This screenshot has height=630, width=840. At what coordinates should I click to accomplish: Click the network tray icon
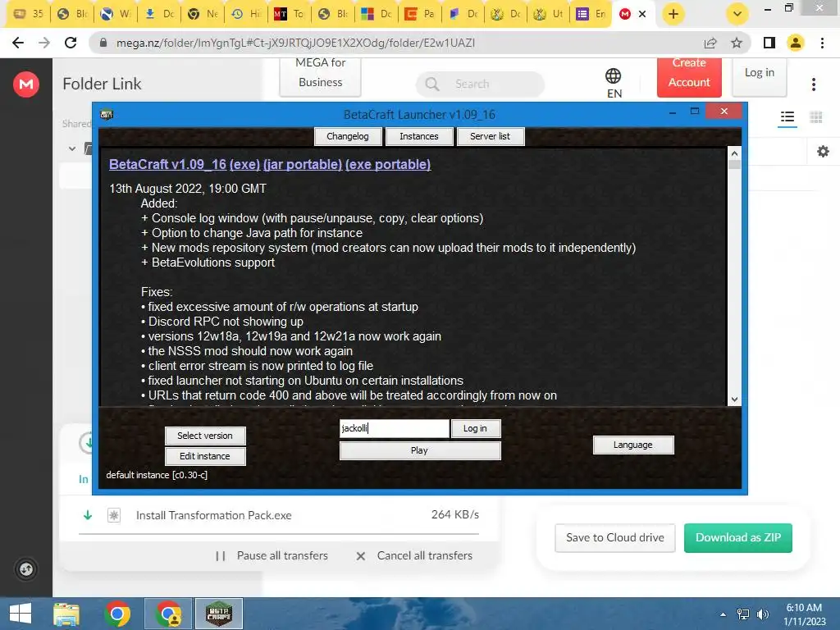[x=743, y=614]
